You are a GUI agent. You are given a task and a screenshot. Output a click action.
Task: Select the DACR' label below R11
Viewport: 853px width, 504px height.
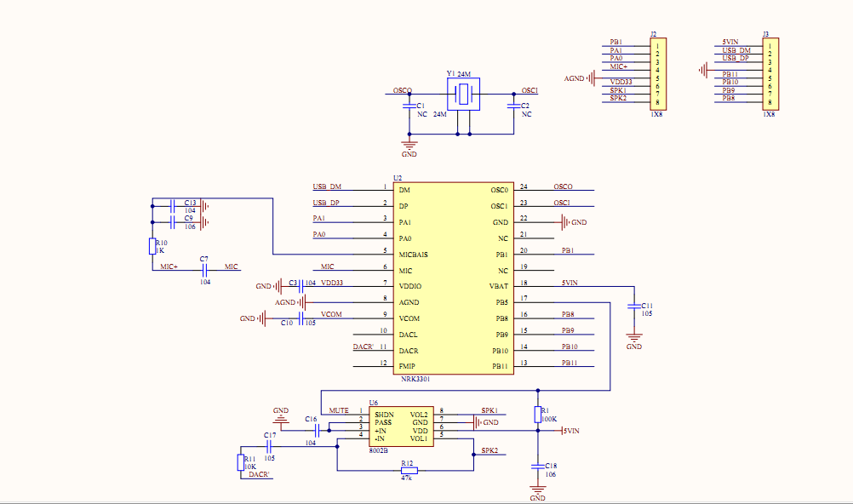[260, 472]
